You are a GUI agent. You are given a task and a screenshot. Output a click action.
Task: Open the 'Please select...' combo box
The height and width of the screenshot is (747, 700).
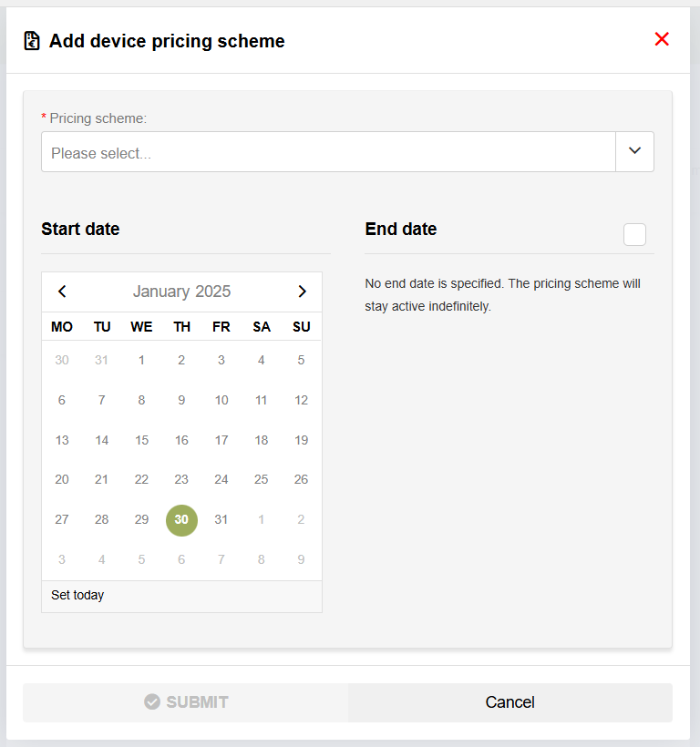tap(328, 152)
